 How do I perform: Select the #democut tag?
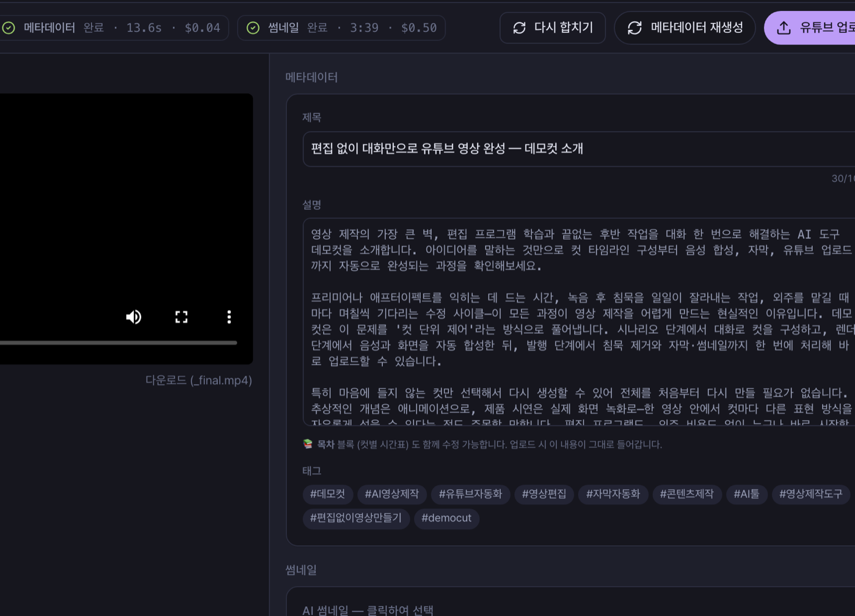(446, 518)
